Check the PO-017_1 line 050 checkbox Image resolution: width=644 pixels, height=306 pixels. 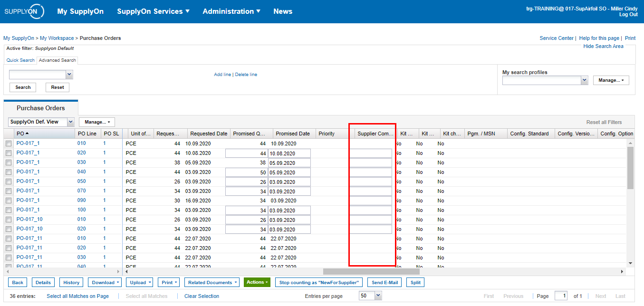click(x=9, y=182)
